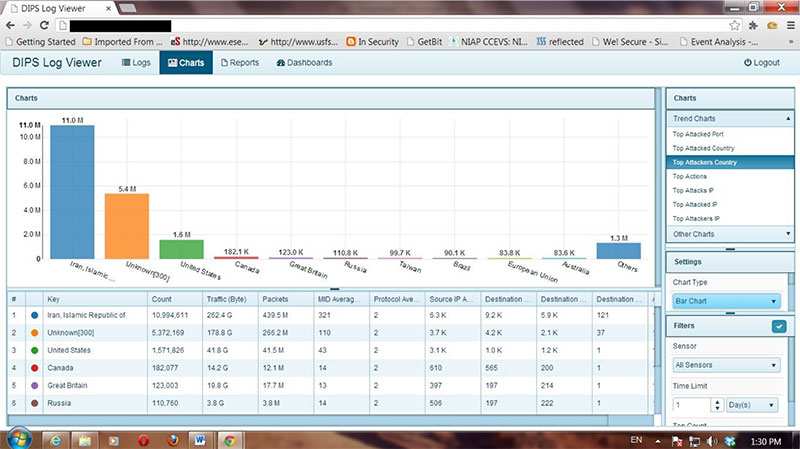Open the Chart Type Bar Chart dropdown

coord(727,301)
